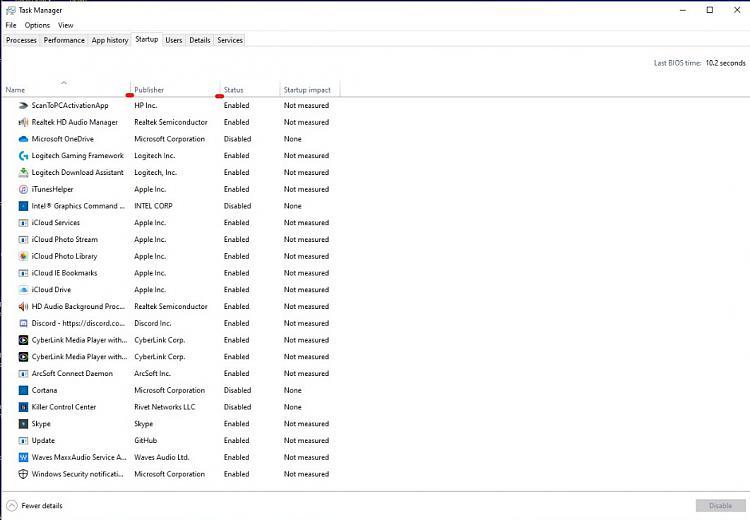Click the Waves MaxxAudio Service icon
The height and width of the screenshot is (520, 750).
(23, 457)
